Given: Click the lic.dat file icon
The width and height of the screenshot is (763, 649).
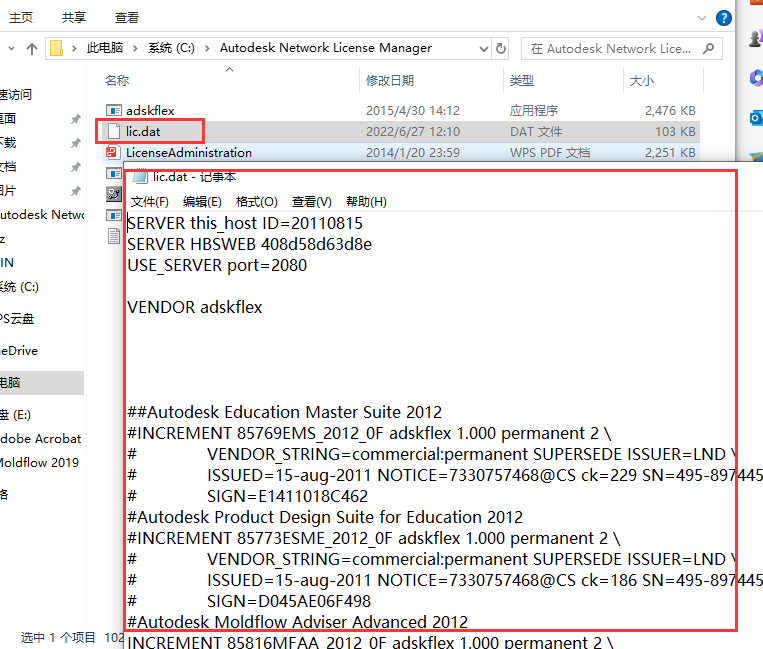Looking at the screenshot, I should pyautogui.click(x=113, y=131).
